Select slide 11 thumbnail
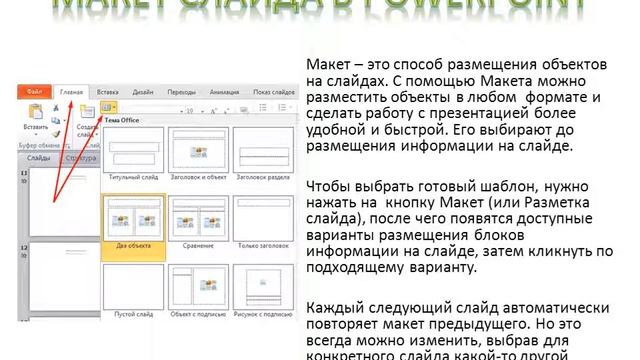The image size is (640, 360). point(64,202)
